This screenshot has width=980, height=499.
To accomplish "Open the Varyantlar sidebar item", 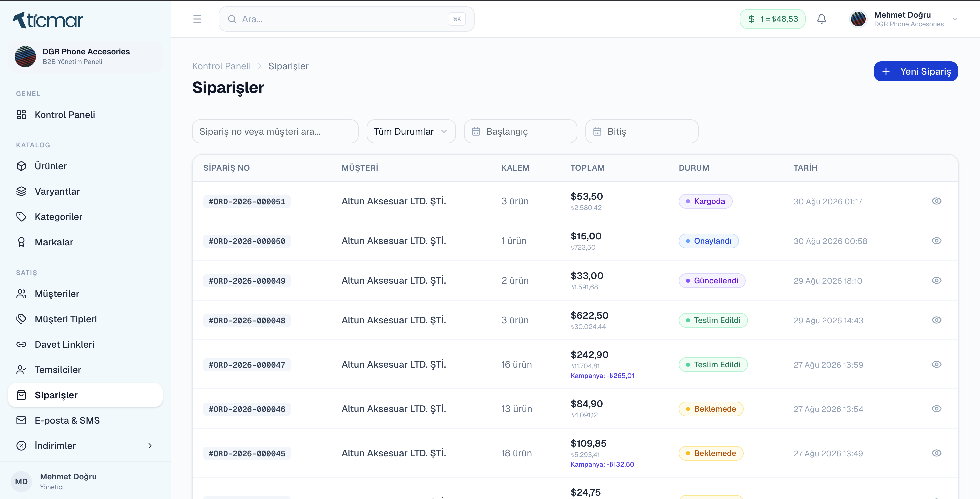I will point(85,191).
